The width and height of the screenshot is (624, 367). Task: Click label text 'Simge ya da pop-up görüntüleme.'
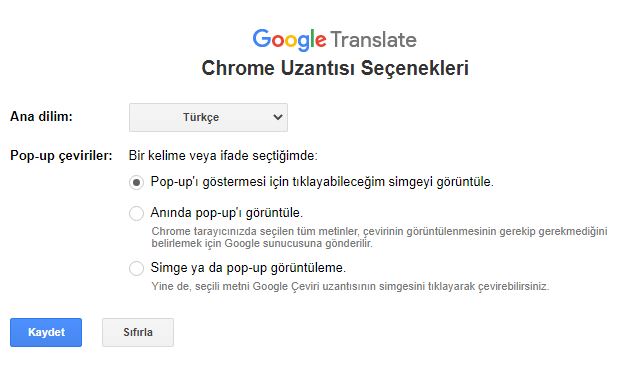(x=248, y=267)
